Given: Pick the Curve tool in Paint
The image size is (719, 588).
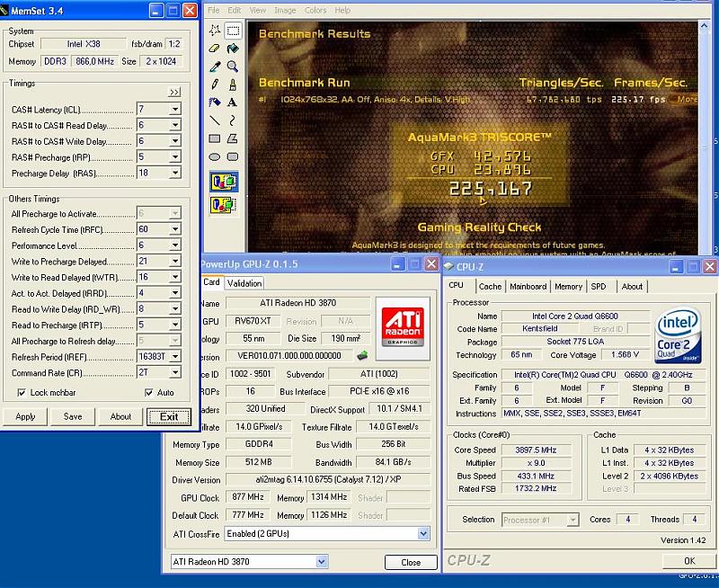Looking at the screenshot, I should (x=233, y=120).
